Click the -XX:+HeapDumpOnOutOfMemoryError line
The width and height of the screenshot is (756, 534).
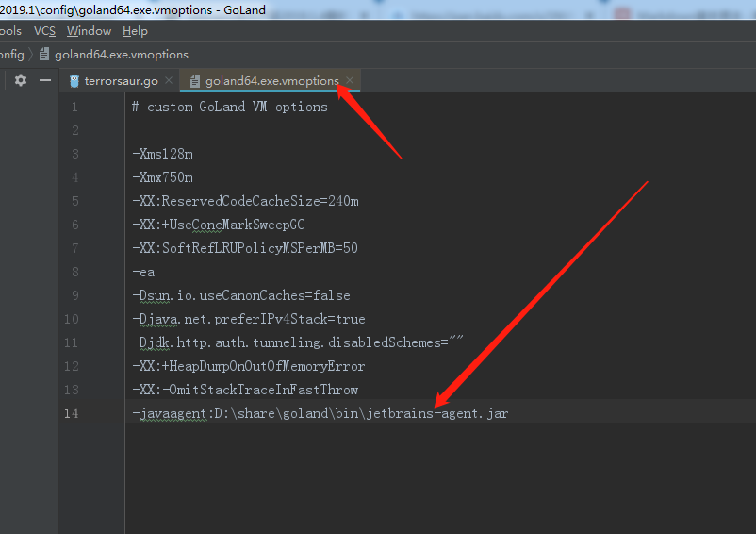point(249,366)
